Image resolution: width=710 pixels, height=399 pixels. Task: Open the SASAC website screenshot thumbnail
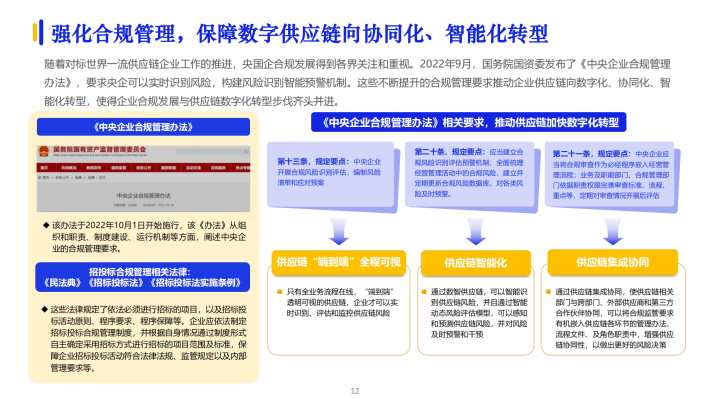point(143,178)
